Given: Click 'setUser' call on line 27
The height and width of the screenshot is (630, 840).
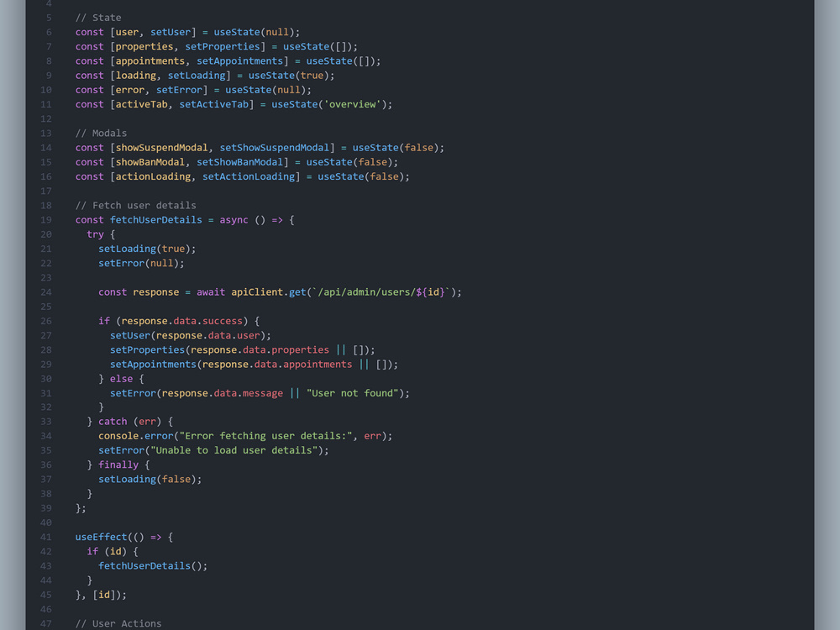Looking at the screenshot, I should [129, 336].
